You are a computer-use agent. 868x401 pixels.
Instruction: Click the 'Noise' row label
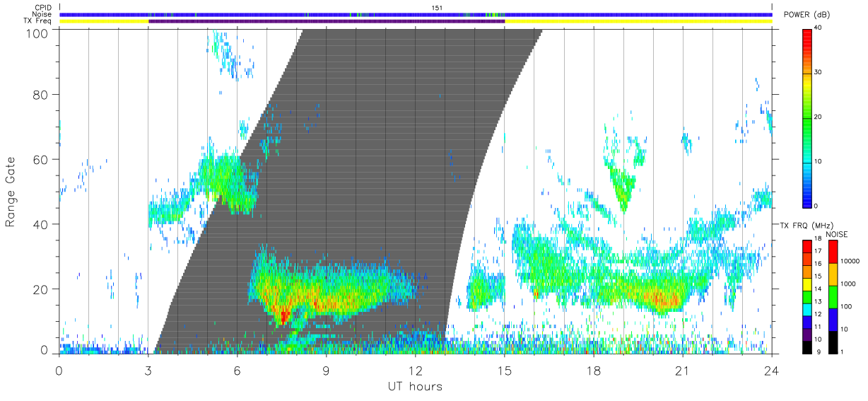pyautogui.click(x=42, y=14)
